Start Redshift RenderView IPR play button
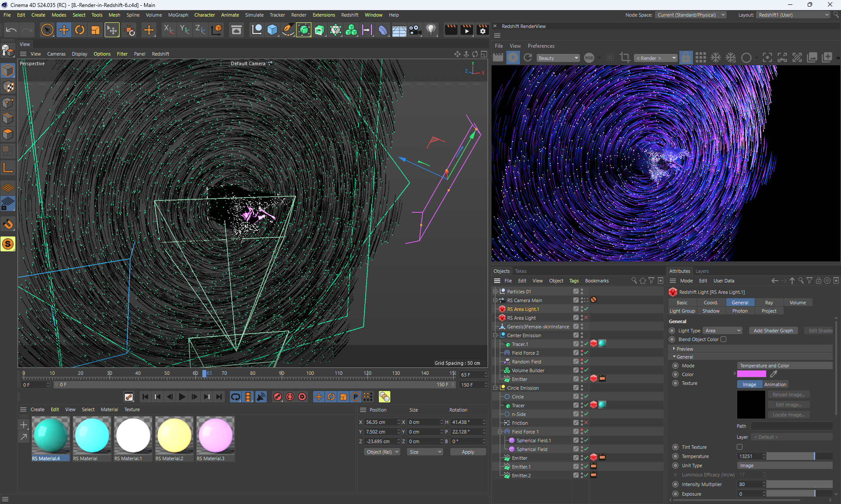 click(513, 58)
